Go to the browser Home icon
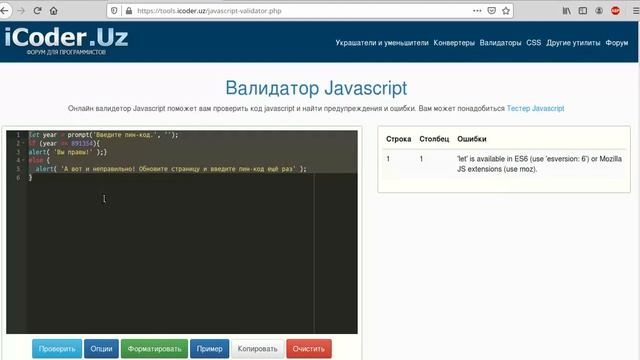Viewport: 640px width, 360px height. (53, 11)
